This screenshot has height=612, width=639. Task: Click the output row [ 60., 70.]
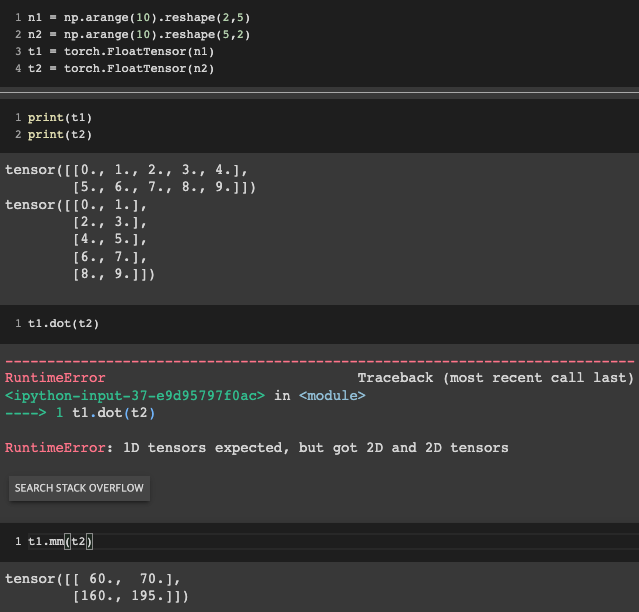(x=126, y=579)
